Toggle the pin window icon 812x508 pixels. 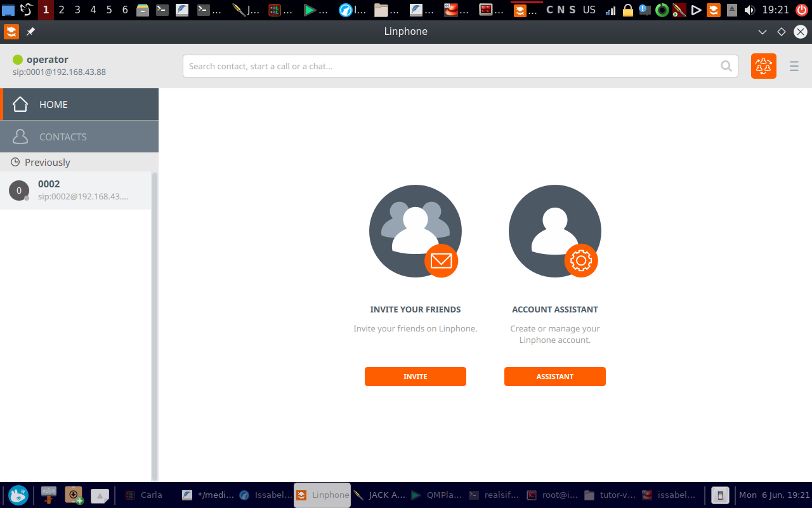click(30, 32)
